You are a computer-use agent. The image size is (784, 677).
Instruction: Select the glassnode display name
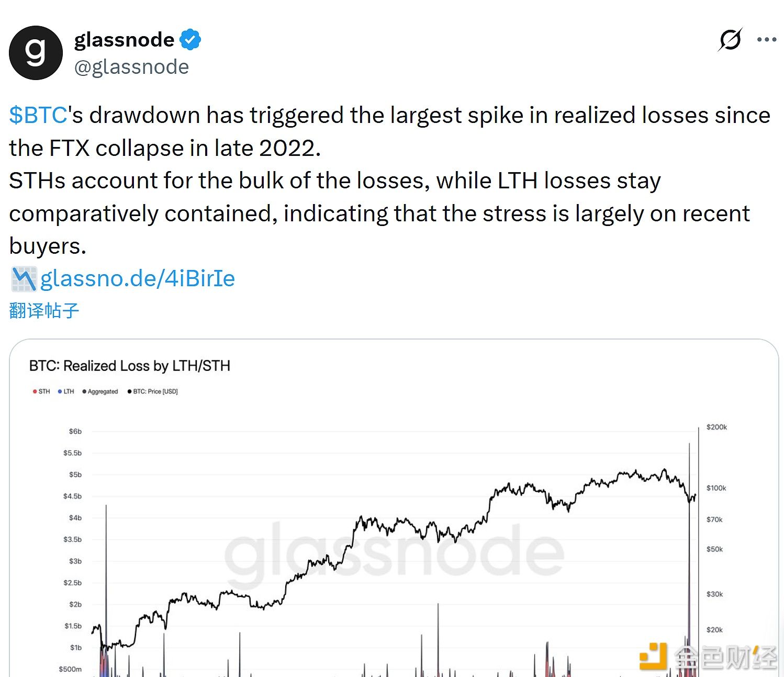click(125, 39)
